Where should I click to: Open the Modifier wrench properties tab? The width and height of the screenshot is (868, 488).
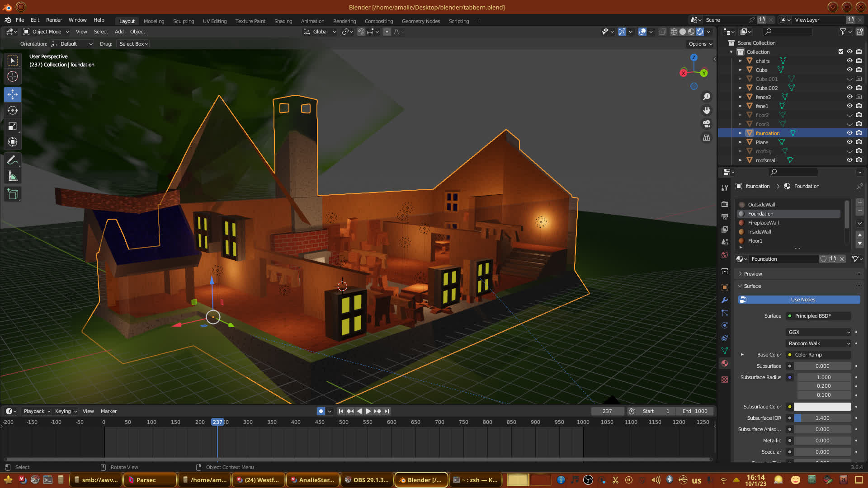pos(725,300)
